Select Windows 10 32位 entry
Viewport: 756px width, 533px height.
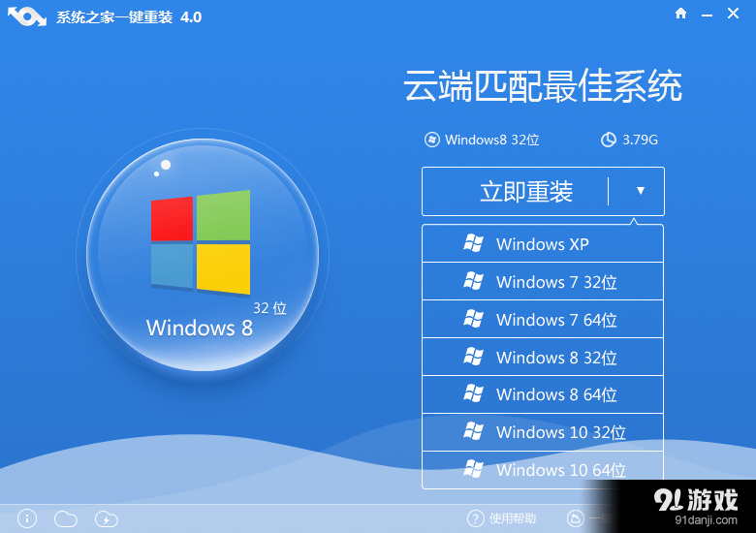click(542, 432)
